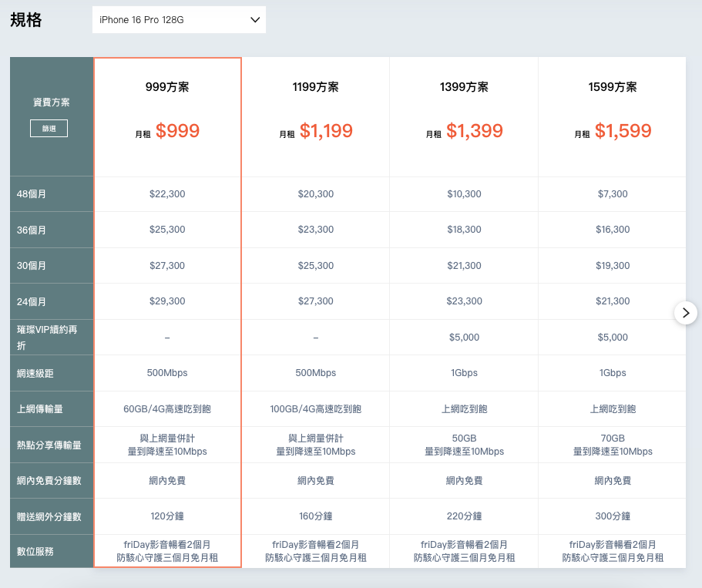Click the 120分鐘 off-net minutes cell
The width and height of the screenshot is (702, 588).
click(x=167, y=516)
